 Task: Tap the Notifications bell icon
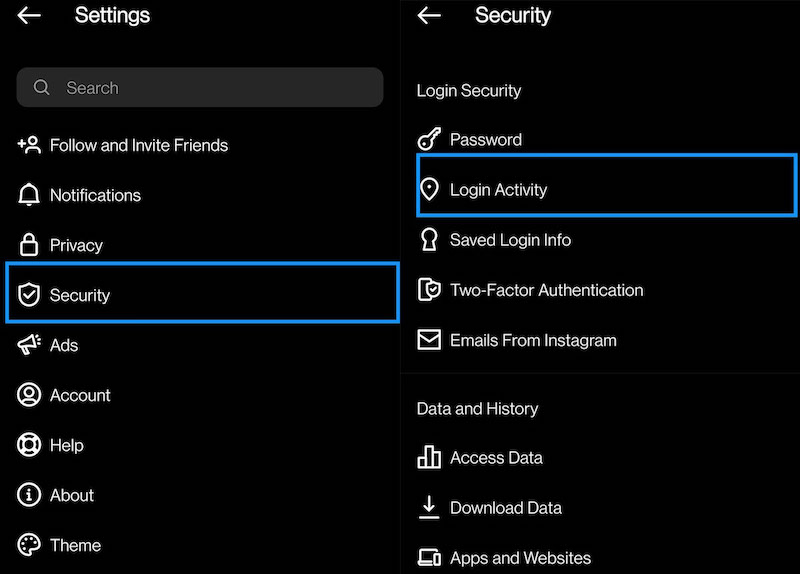click(x=29, y=195)
